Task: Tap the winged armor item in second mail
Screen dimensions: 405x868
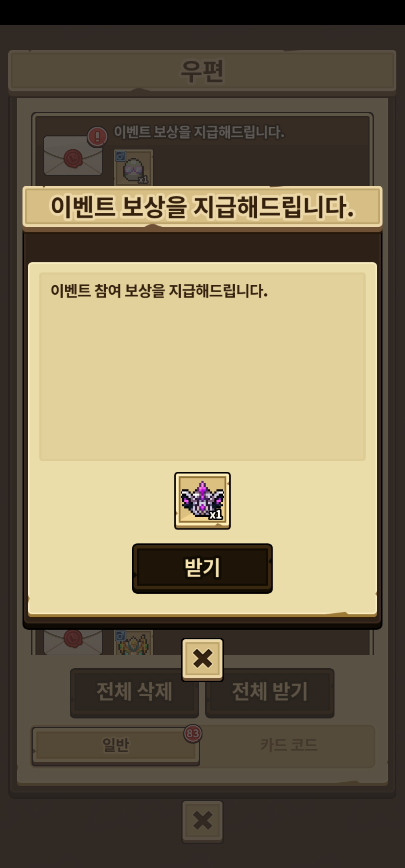Action: click(133, 643)
